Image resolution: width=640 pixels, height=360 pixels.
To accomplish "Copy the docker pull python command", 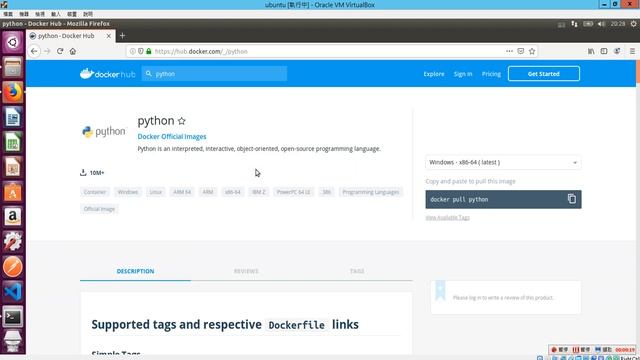I will (571, 199).
